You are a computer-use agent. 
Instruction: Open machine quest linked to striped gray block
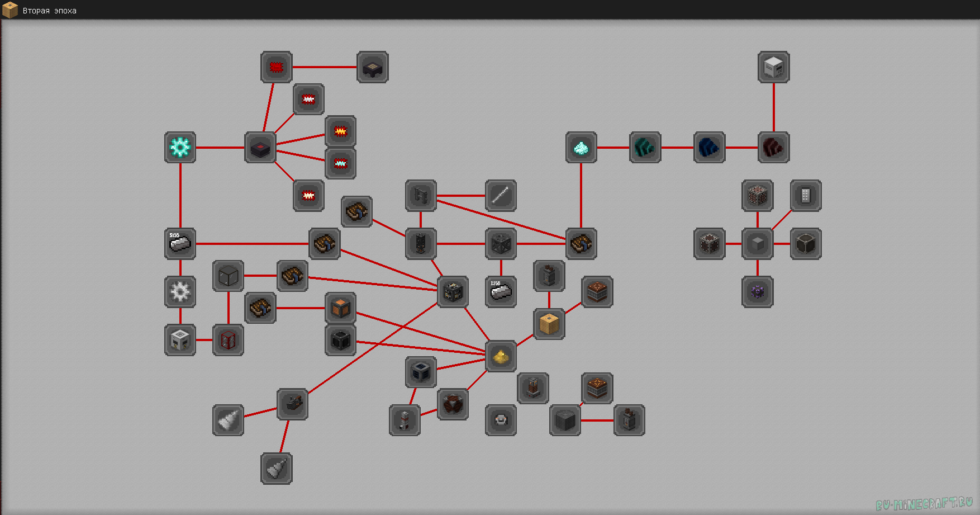(629, 420)
